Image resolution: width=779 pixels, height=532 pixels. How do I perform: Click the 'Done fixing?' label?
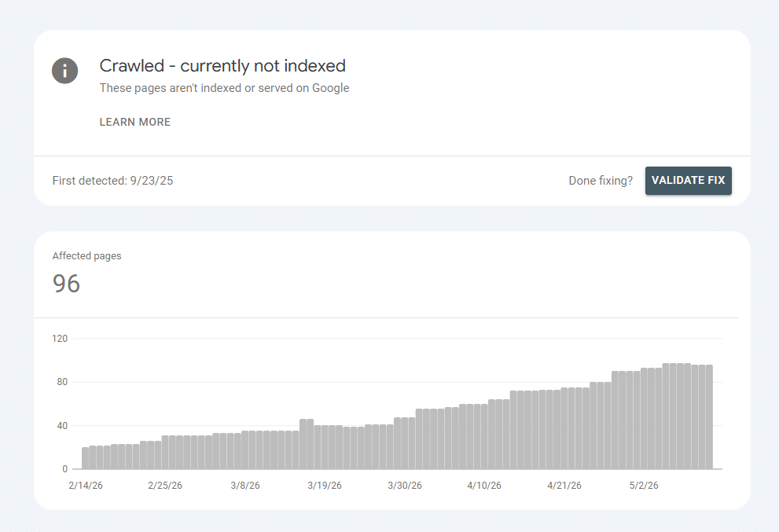[601, 180]
